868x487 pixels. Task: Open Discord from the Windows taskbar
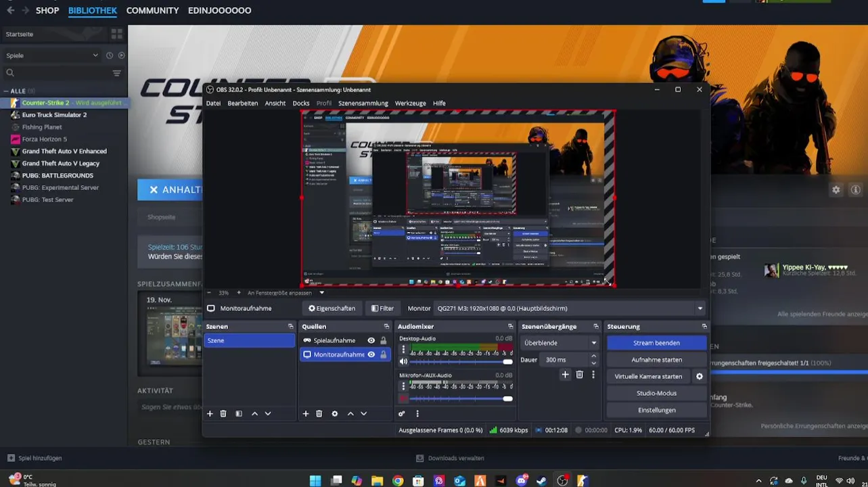click(522, 481)
